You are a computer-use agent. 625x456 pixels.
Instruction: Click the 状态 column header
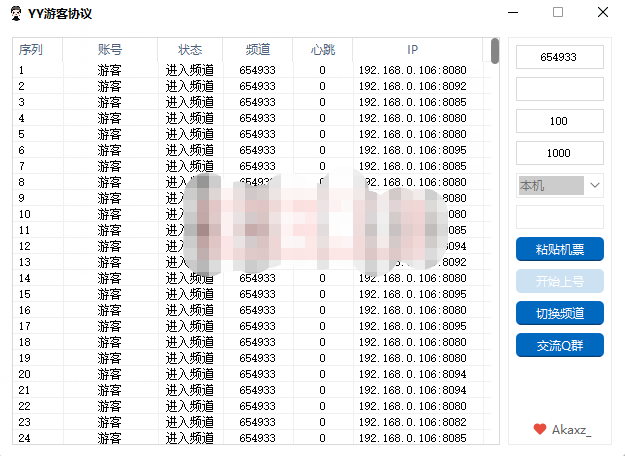point(190,49)
